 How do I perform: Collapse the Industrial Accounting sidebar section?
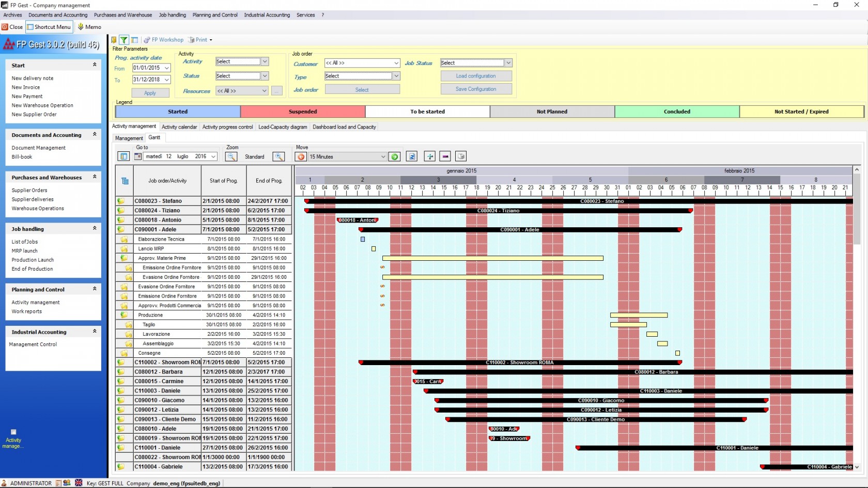point(95,332)
